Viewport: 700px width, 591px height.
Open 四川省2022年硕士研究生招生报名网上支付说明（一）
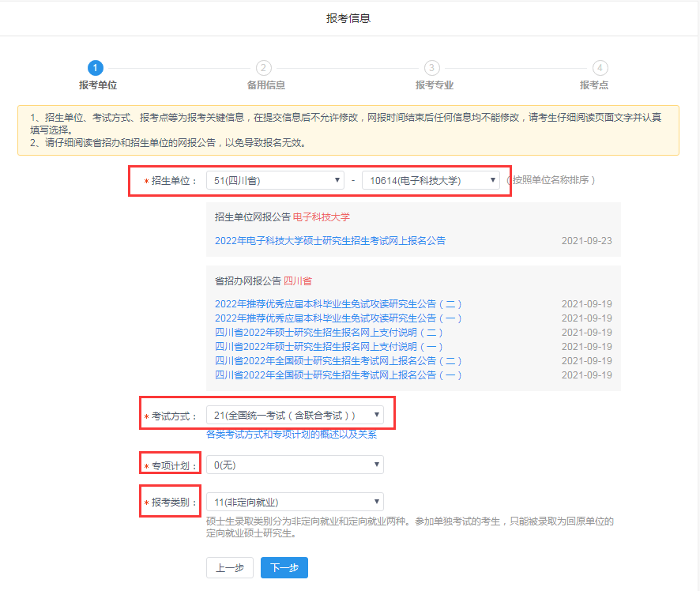[329, 347]
